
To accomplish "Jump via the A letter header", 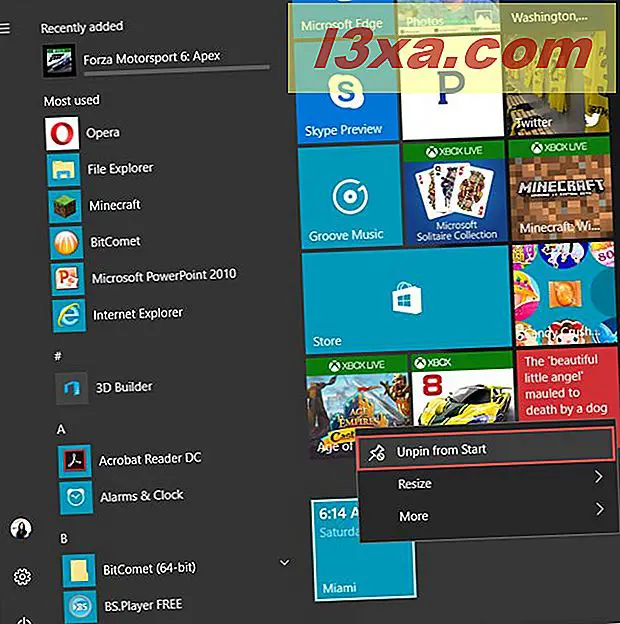I will point(61,429).
